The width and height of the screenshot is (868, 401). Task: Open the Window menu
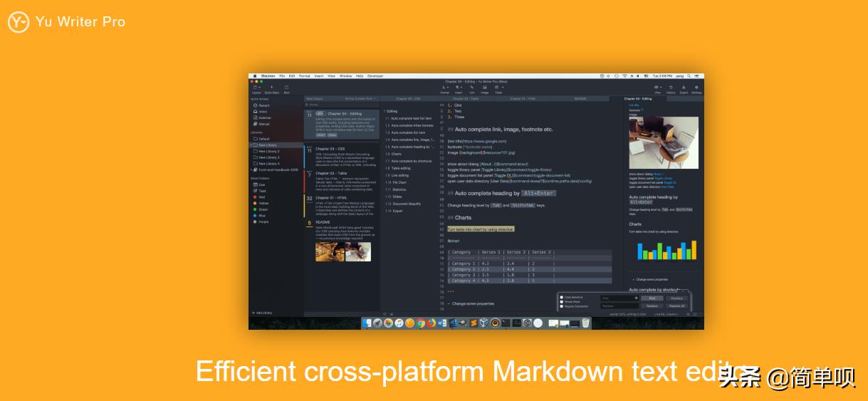pos(345,75)
